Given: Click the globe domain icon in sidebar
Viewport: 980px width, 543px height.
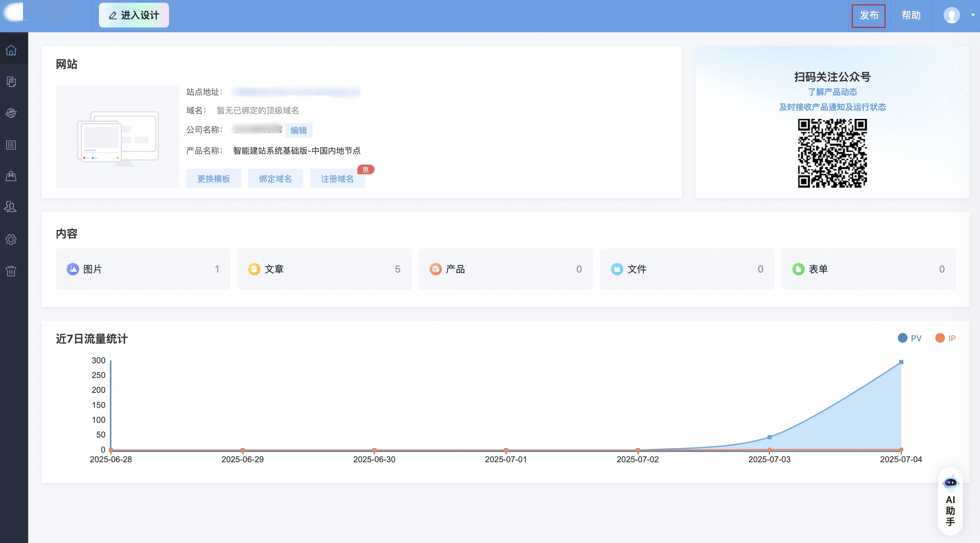Looking at the screenshot, I should 11,113.
